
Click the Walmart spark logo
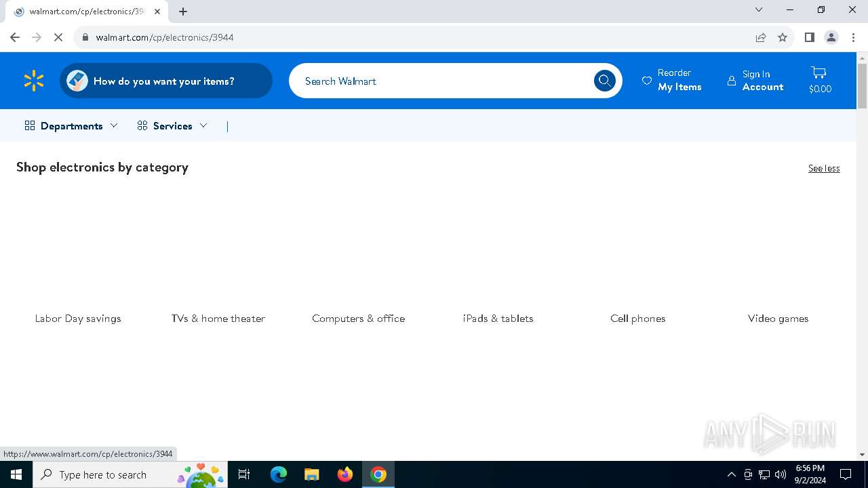34,81
